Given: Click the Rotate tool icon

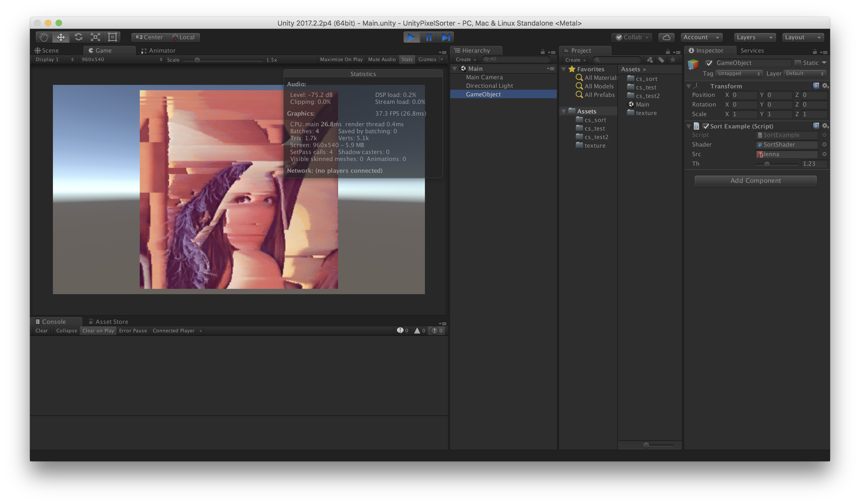Looking at the screenshot, I should tap(78, 37).
